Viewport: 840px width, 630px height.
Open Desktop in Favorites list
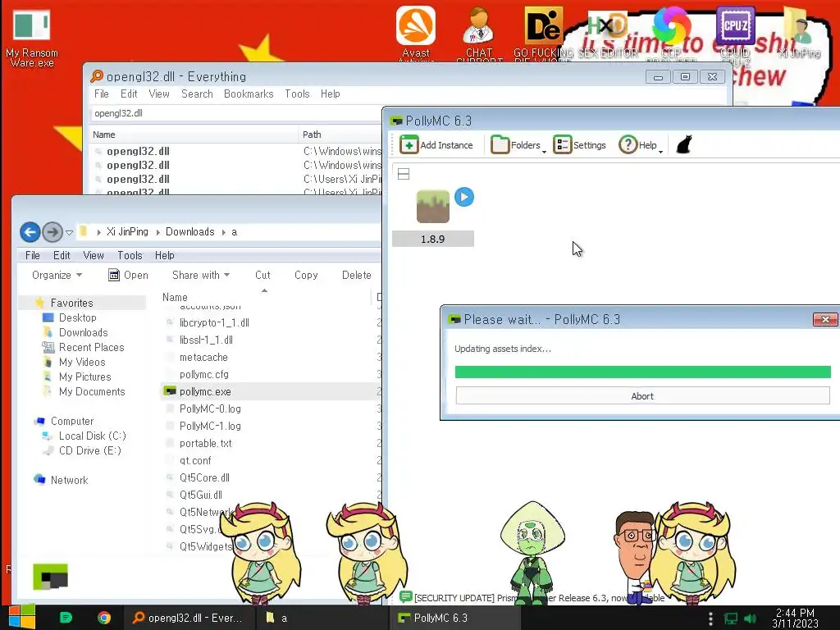[78, 317]
